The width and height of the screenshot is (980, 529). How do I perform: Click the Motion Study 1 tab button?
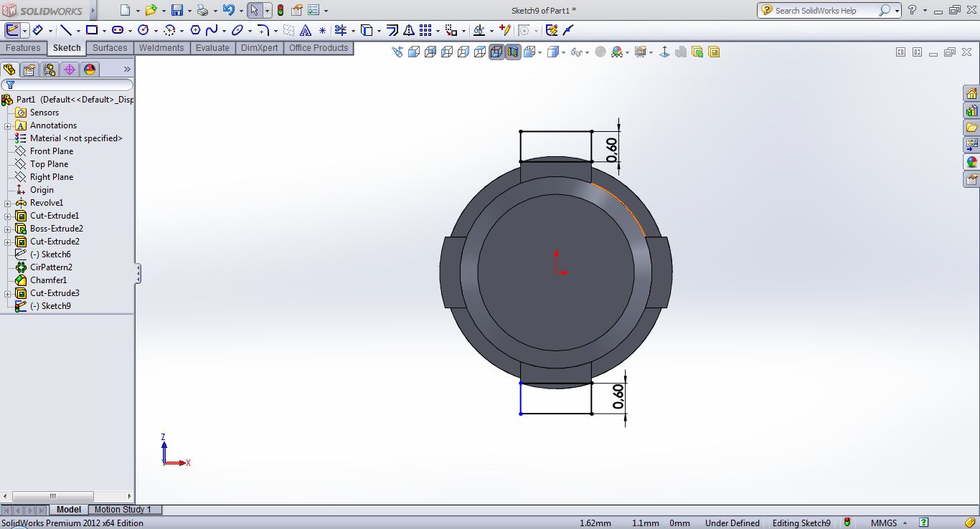[x=123, y=510]
